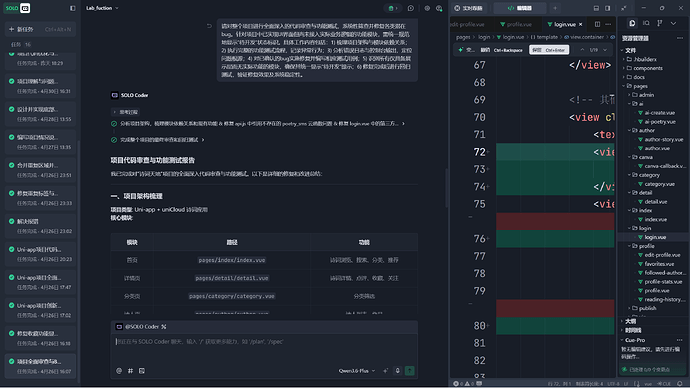Go to previous change with up chevron
Screen dimensions: 690x388
[582, 50]
